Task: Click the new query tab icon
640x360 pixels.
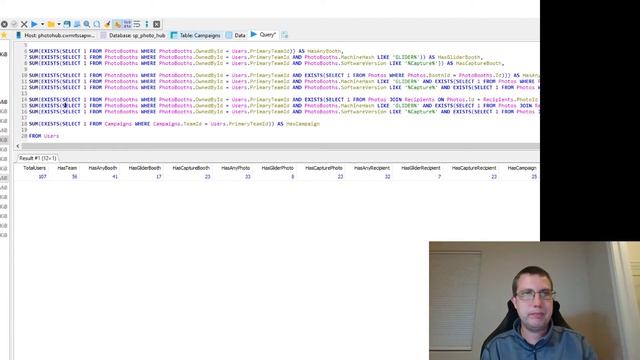Action: tap(284, 35)
